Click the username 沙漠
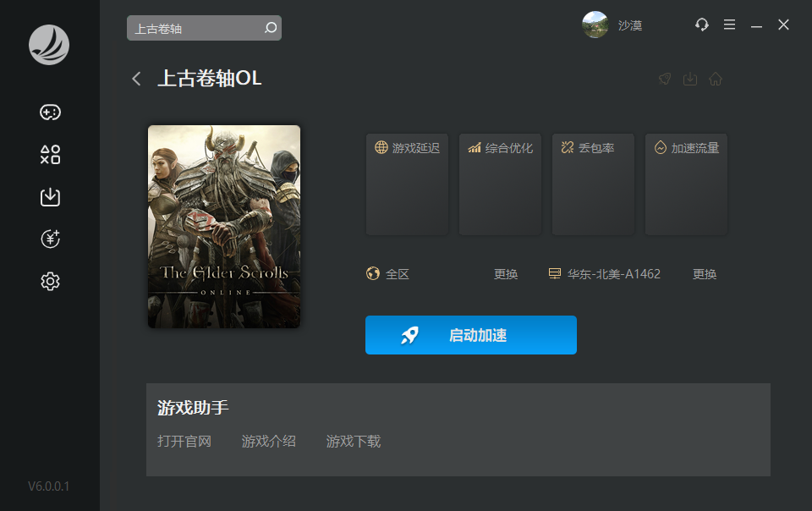Image resolution: width=812 pixels, height=511 pixels. (630, 25)
